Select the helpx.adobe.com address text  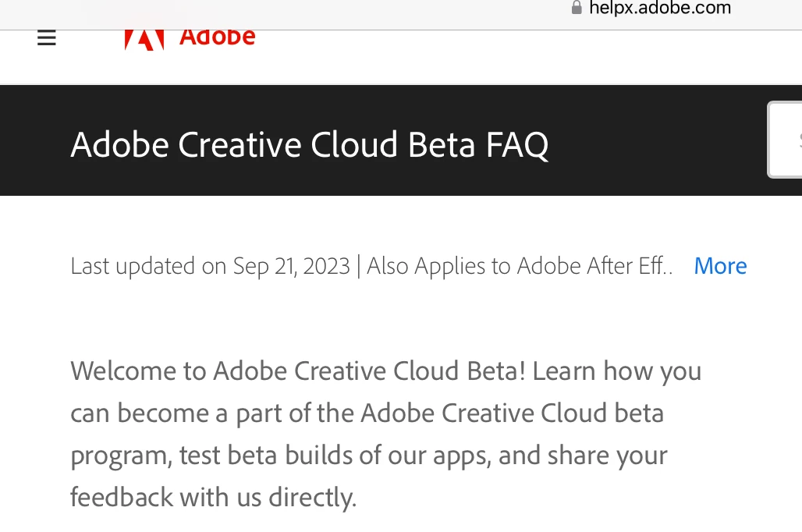[660, 8]
